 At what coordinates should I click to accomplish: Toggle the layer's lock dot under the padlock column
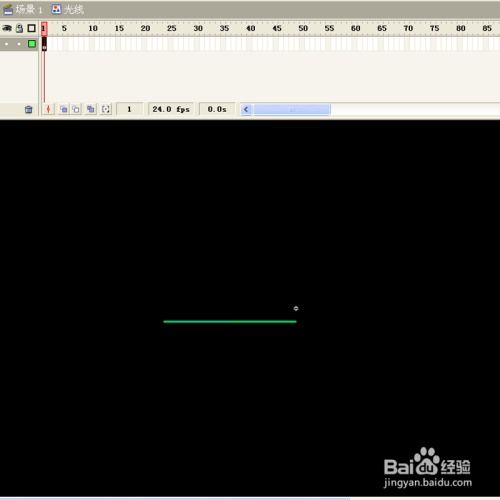click(x=19, y=44)
